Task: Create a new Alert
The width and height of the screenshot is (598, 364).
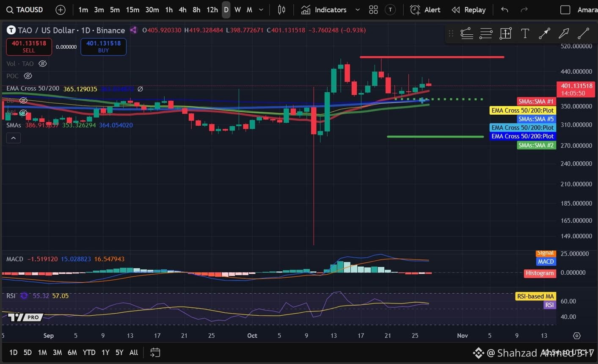Action: point(425,10)
